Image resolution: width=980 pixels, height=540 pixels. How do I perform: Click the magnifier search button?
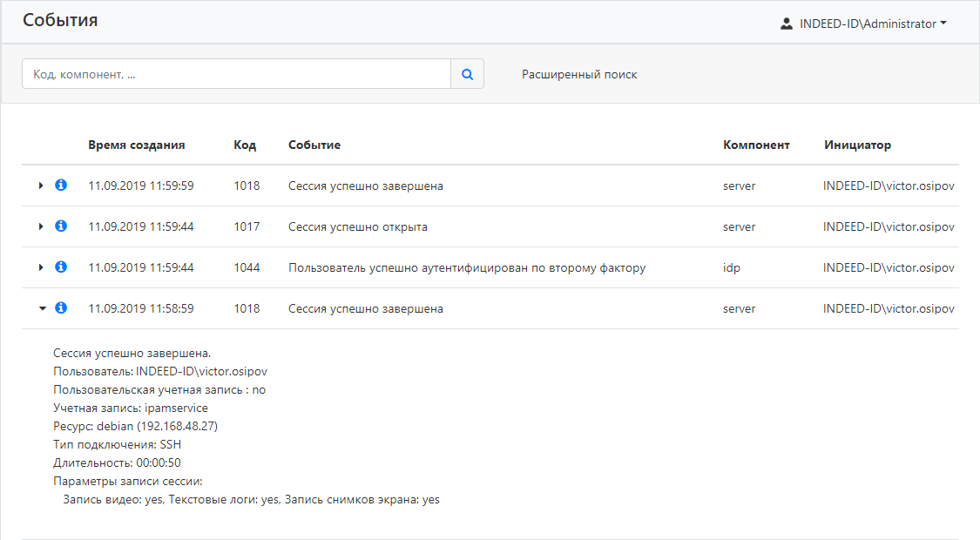point(467,75)
